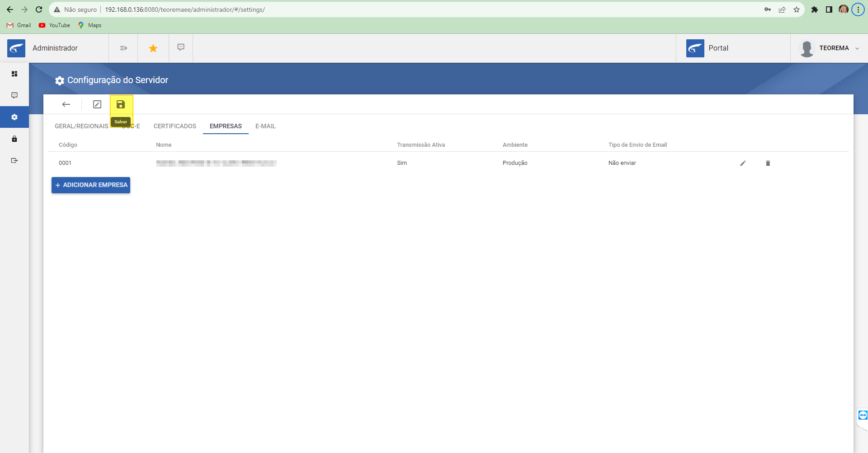This screenshot has width=868, height=453.
Task: Click the TEOREMA user avatar
Action: click(807, 48)
